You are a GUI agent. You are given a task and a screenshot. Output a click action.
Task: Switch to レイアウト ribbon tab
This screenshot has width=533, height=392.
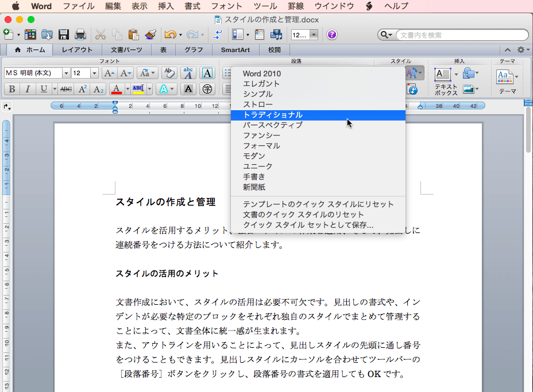coord(77,50)
